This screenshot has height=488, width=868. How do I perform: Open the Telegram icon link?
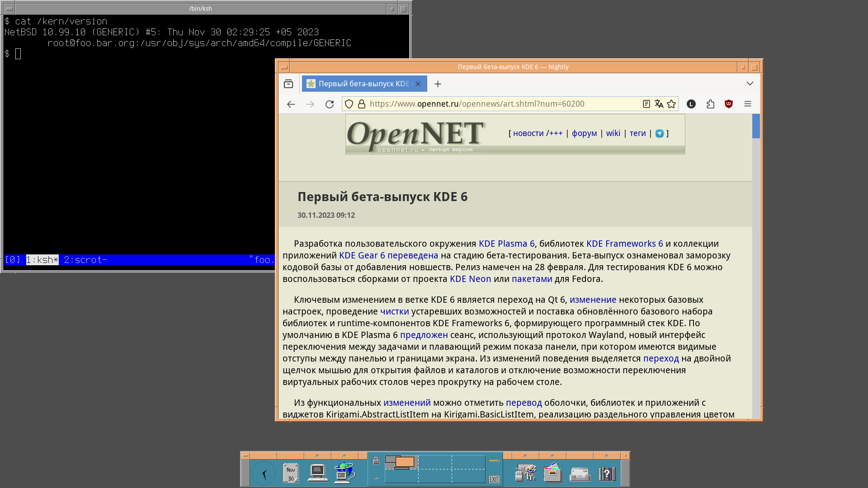(660, 134)
